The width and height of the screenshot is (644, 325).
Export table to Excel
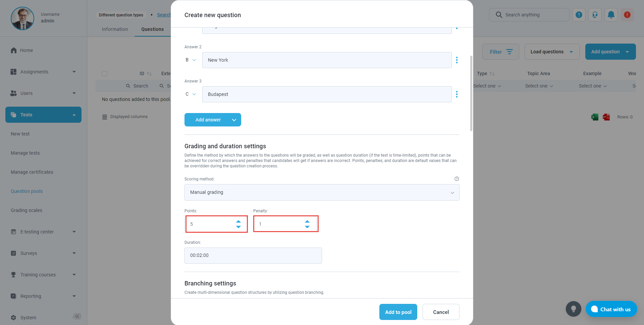point(595,117)
